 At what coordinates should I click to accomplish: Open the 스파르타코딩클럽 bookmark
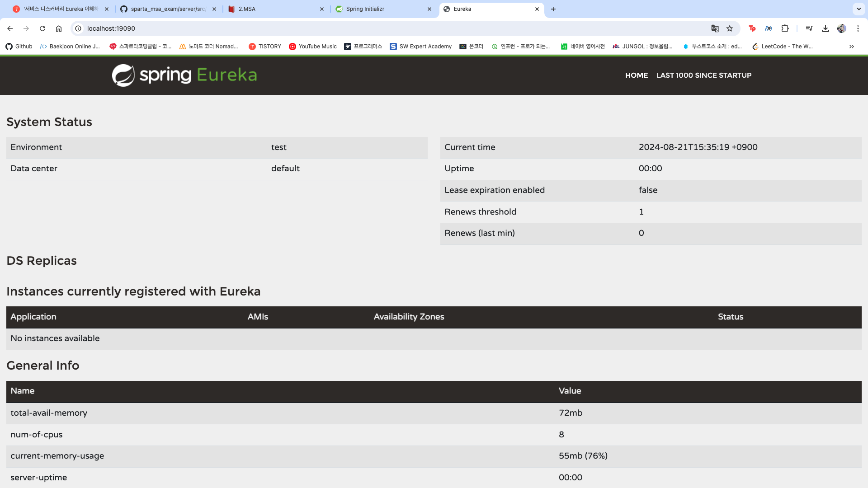141,47
